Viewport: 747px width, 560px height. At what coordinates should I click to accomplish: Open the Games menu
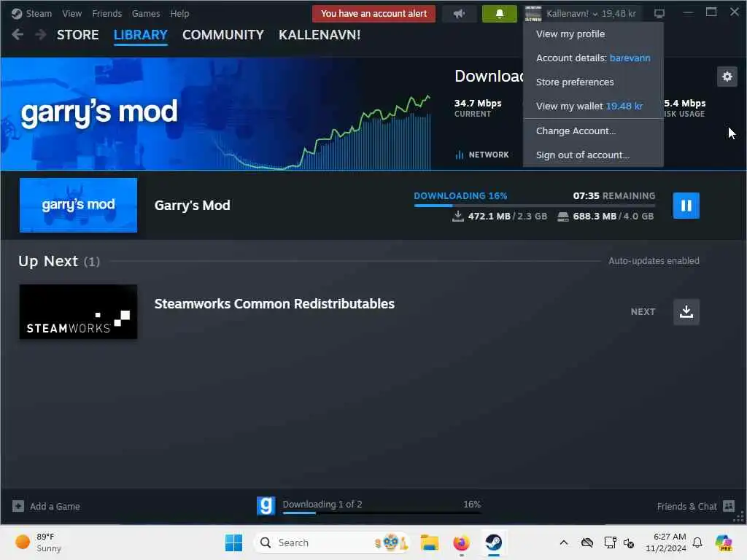[146, 14]
